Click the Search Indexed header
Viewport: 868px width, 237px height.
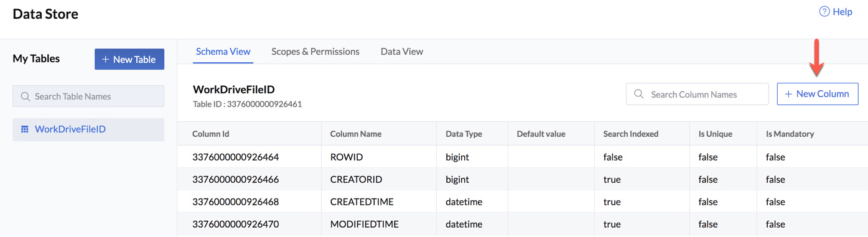[631, 134]
